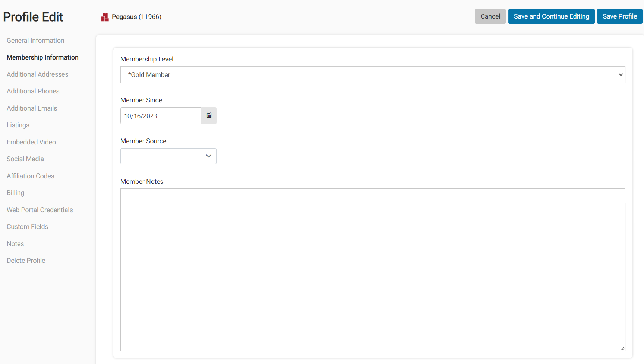Select *Gold Member from the membership dropdown

pos(371,74)
